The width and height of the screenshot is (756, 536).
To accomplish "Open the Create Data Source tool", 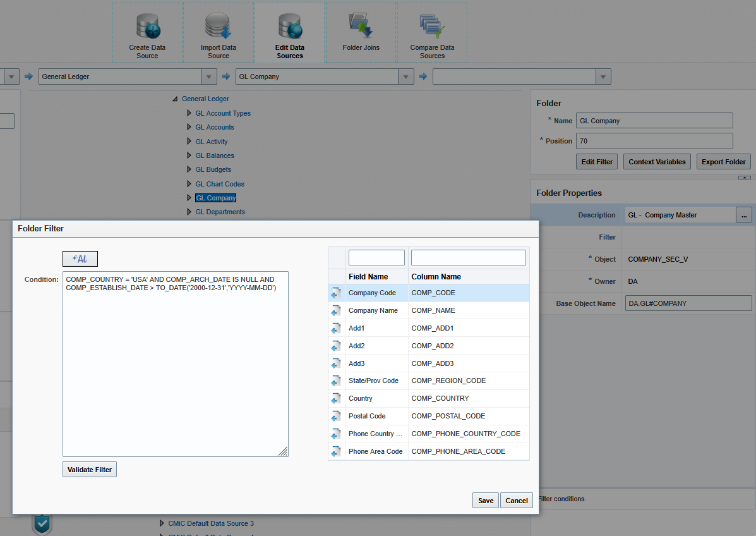I will tap(148, 33).
